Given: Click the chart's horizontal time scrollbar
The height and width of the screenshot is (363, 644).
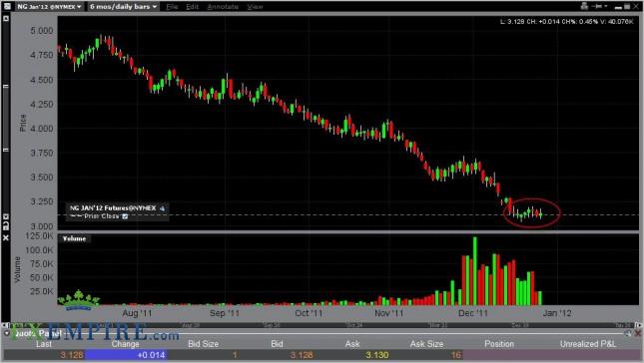Looking at the screenshot, I should pyautogui.click(x=322, y=325).
